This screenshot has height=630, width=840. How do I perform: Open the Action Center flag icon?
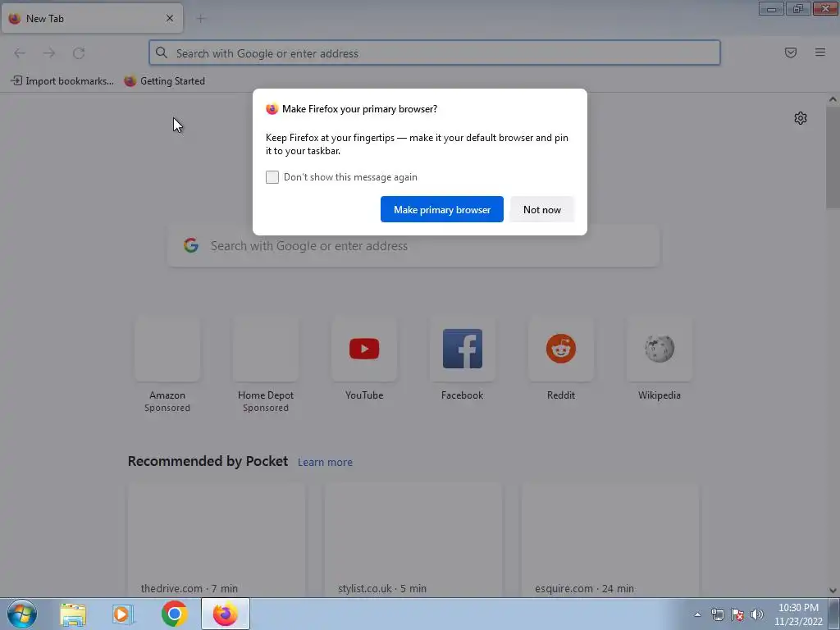click(737, 615)
